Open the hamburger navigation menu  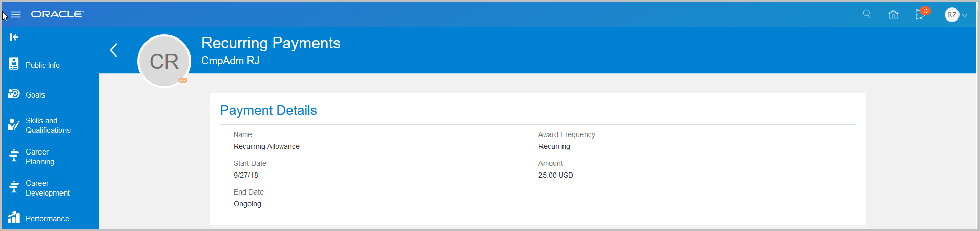pos(16,15)
